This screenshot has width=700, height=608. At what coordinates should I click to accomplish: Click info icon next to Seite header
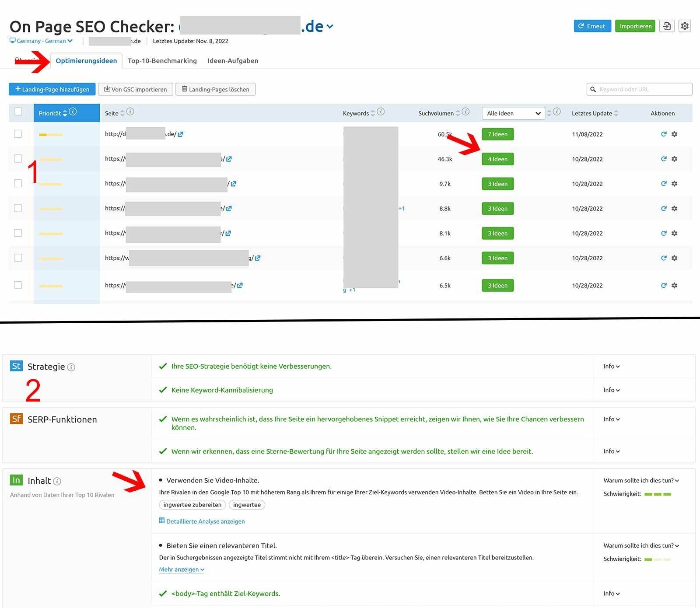pos(130,112)
